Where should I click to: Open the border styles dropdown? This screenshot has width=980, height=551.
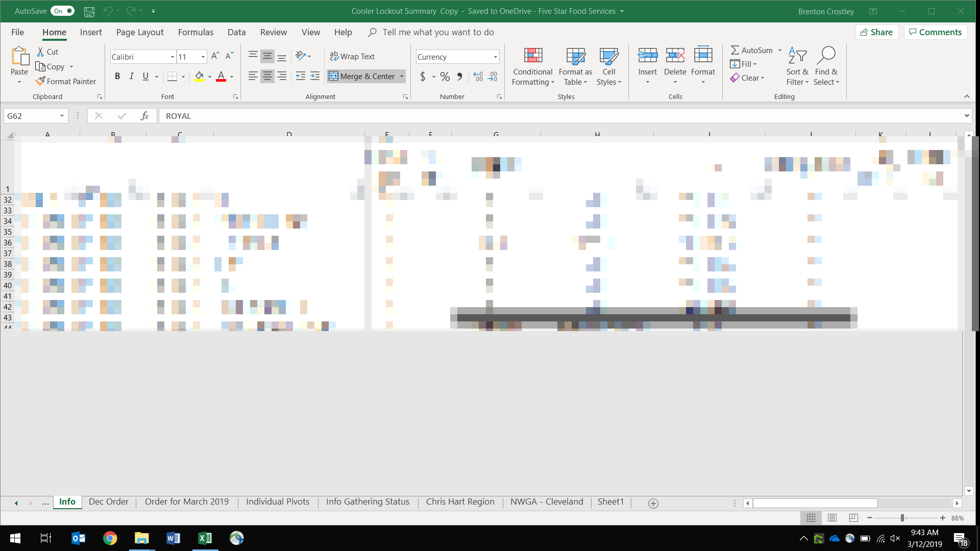pos(183,76)
